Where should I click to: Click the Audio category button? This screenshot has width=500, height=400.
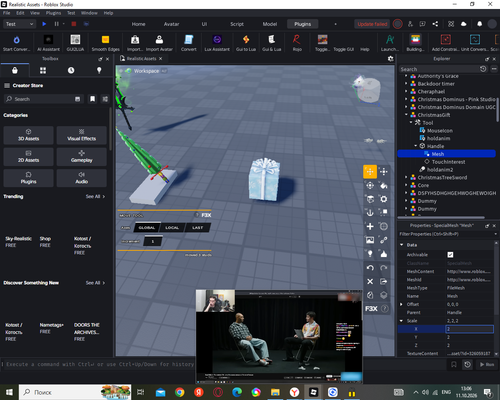coord(82,178)
